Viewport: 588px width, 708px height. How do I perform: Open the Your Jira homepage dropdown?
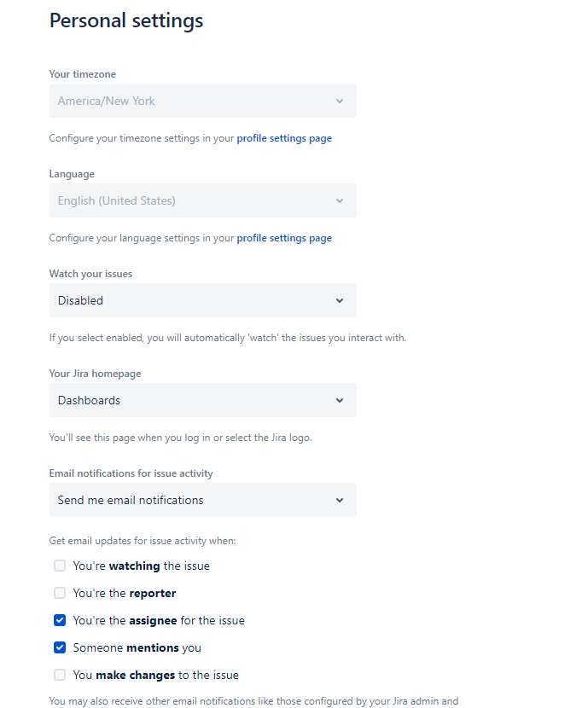202,400
